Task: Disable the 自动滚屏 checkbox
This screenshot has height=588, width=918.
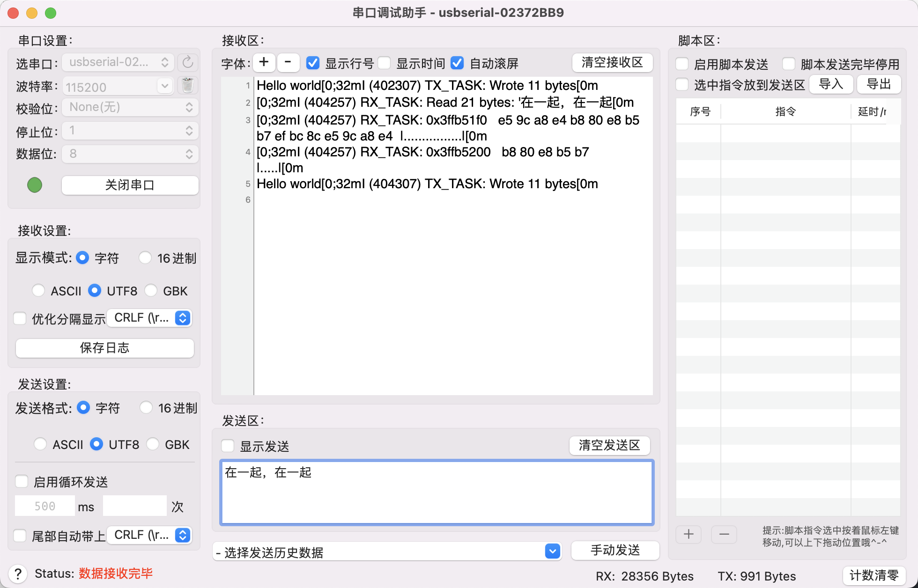Action: pyautogui.click(x=457, y=62)
